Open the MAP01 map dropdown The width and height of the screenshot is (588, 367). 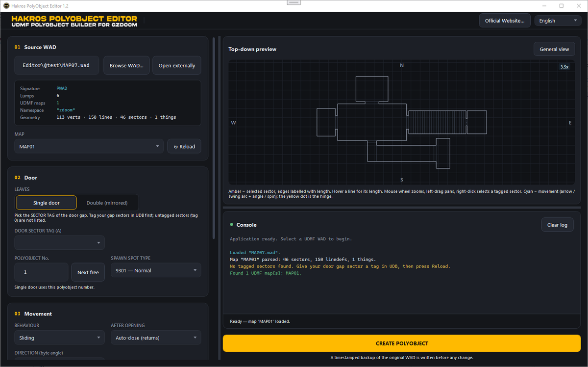[89, 146]
